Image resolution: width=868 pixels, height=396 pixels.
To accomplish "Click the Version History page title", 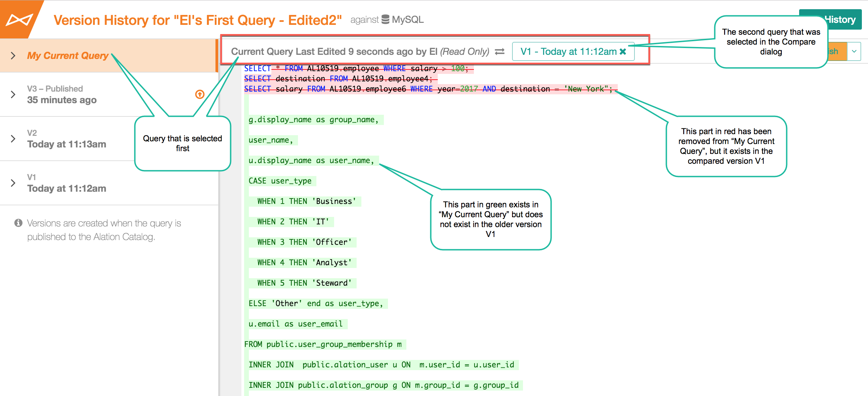I will [x=198, y=20].
